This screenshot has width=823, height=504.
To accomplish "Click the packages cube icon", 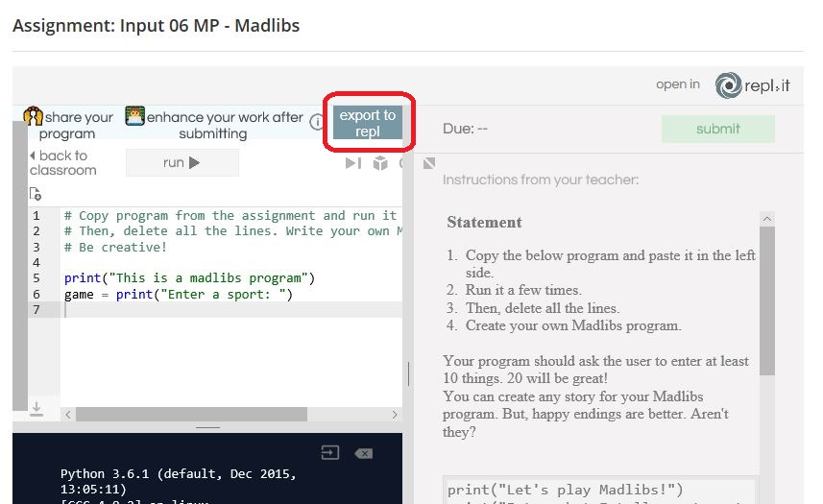I will tap(380, 163).
